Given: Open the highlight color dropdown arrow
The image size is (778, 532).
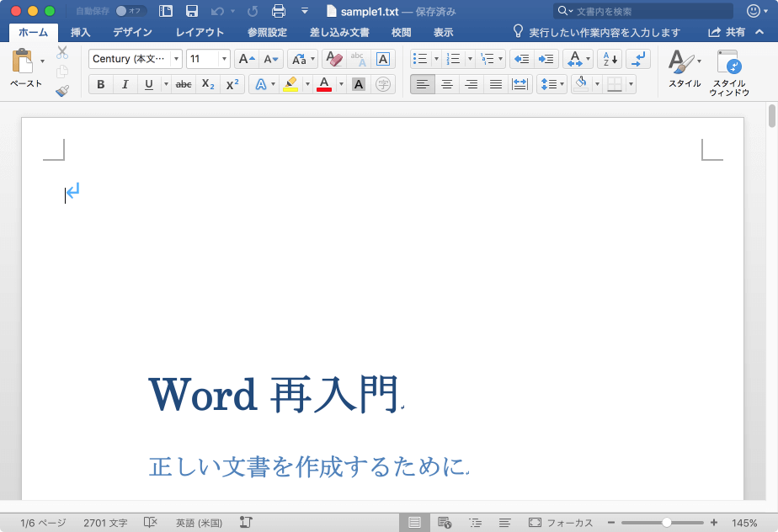Looking at the screenshot, I should pyautogui.click(x=307, y=84).
